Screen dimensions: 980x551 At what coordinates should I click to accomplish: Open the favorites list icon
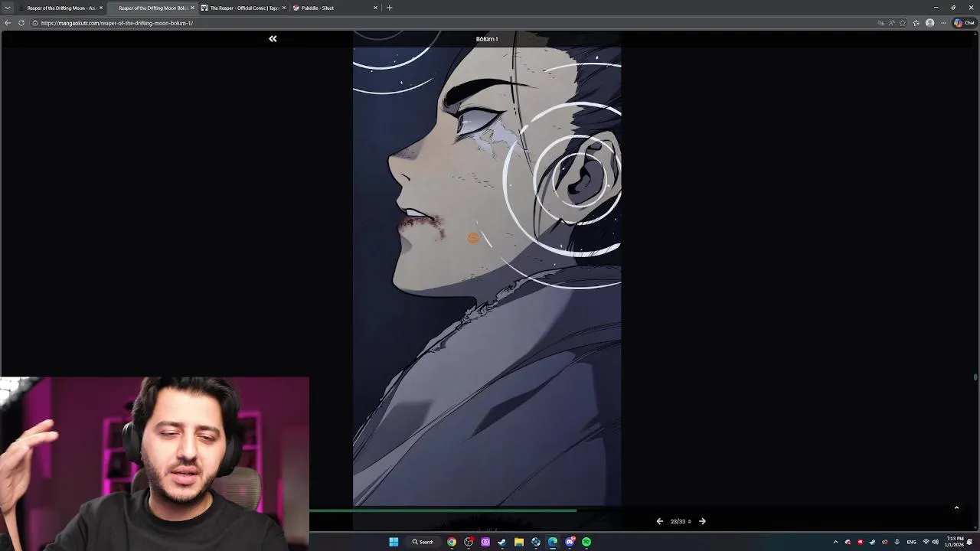tap(916, 23)
